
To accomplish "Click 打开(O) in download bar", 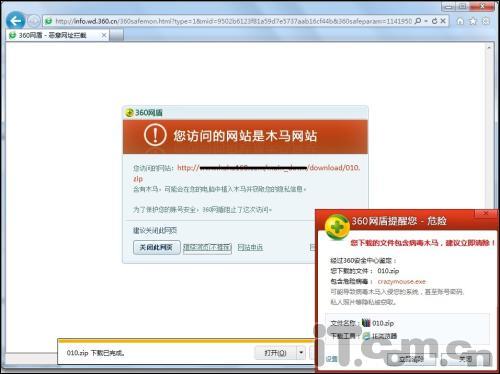I will pyautogui.click(x=275, y=353).
